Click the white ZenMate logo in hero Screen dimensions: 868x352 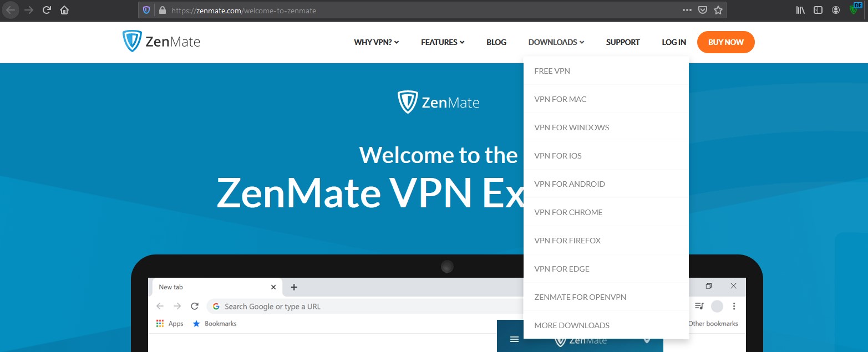point(439,102)
